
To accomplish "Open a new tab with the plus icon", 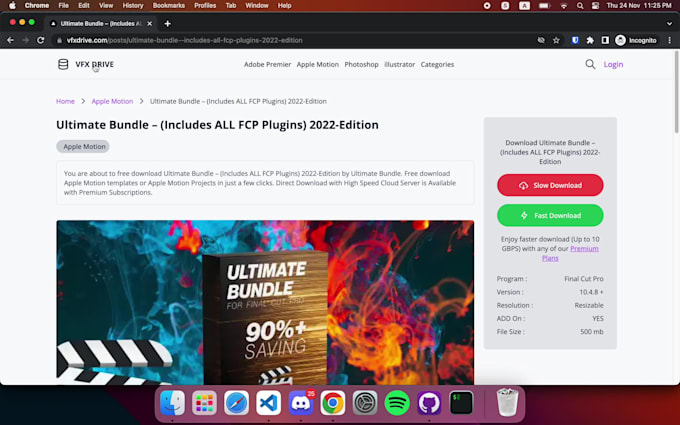I will (x=167, y=24).
